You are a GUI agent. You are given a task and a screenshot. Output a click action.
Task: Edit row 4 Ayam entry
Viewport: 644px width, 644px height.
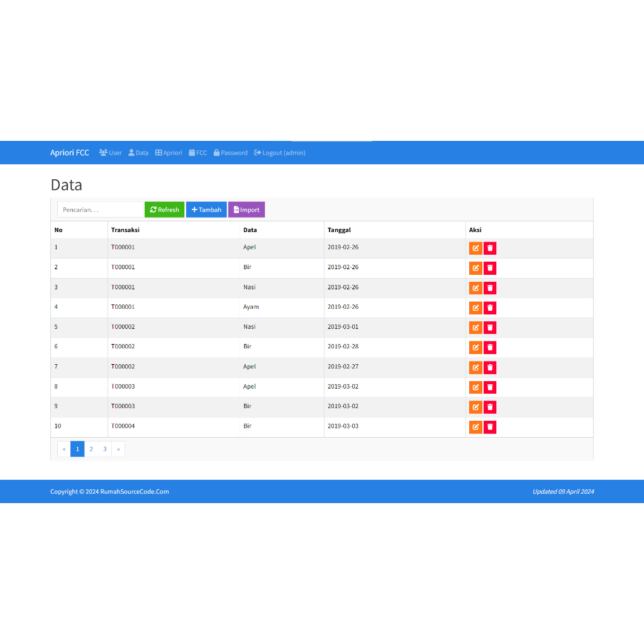click(475, 308)
